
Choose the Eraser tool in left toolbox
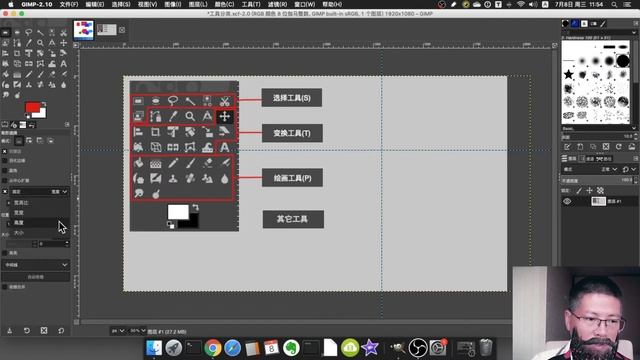coord(52,75)
